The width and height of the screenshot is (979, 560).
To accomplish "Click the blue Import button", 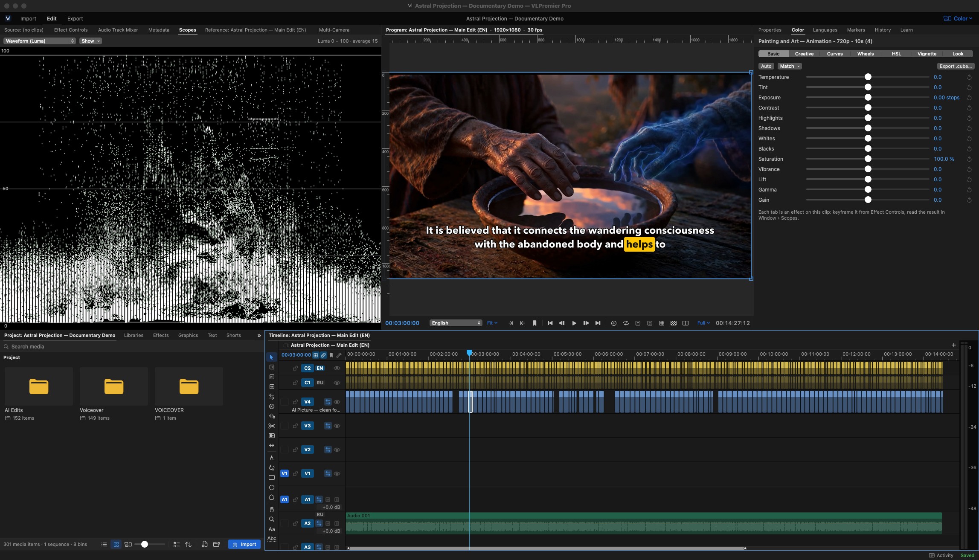I will pyautogui.click(x=244, y=544).
